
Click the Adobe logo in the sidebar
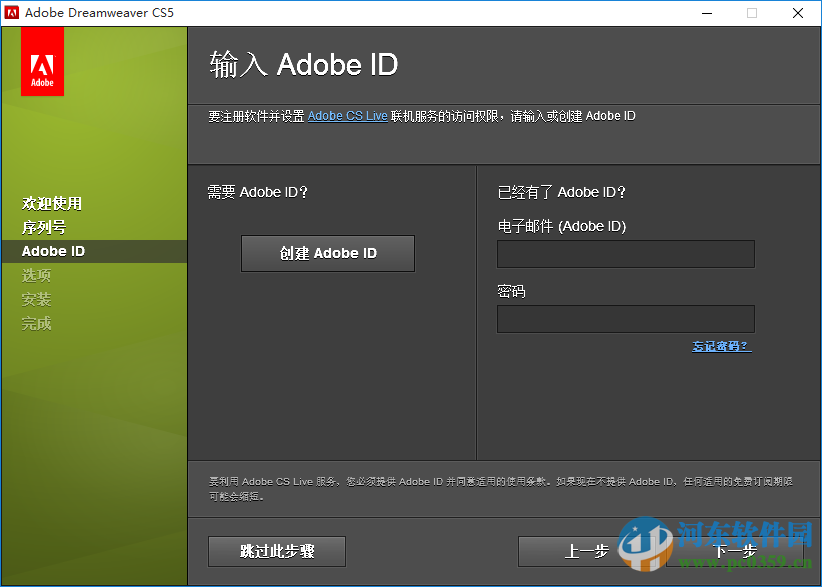point(42,60)
